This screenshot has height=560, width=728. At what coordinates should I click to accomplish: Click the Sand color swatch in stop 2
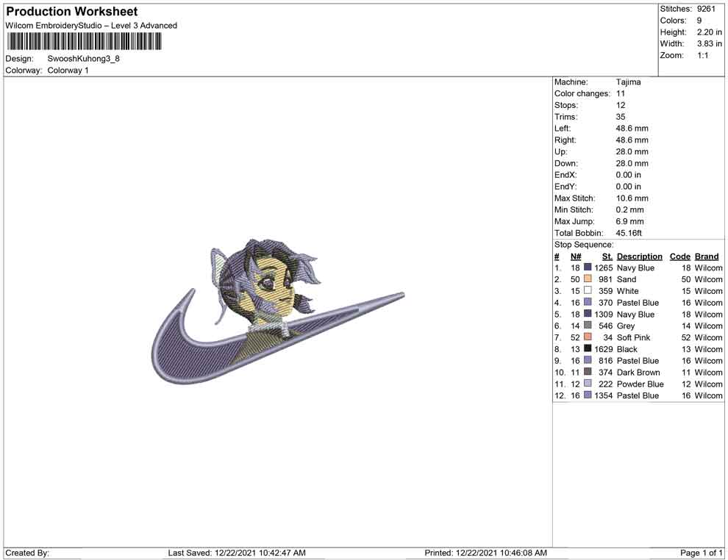click(588, 279)
